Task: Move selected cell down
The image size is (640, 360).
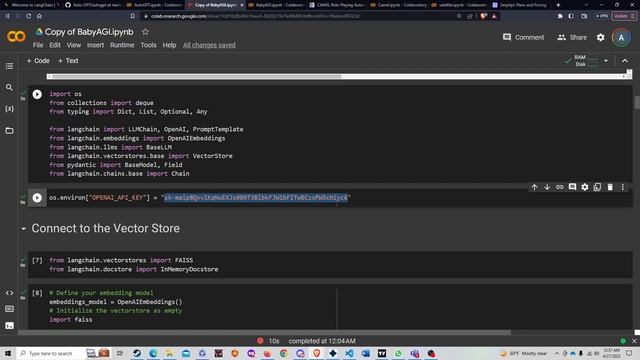Action: click(547, 187)
